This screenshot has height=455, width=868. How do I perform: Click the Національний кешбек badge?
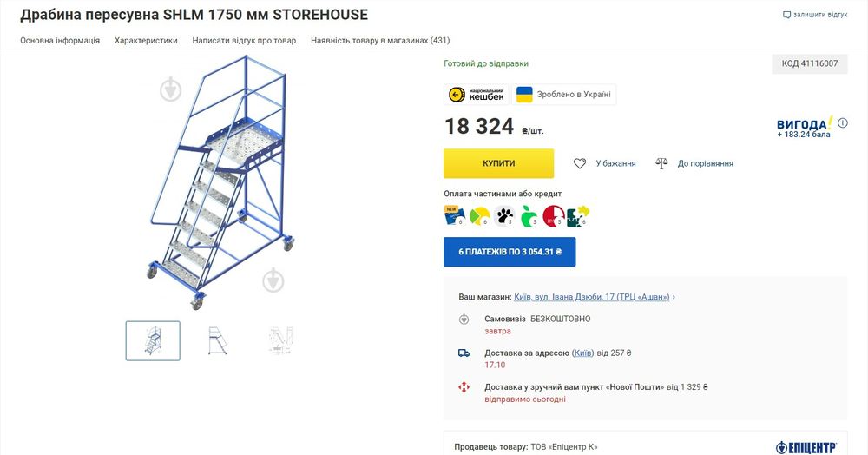tap(476, 95)
